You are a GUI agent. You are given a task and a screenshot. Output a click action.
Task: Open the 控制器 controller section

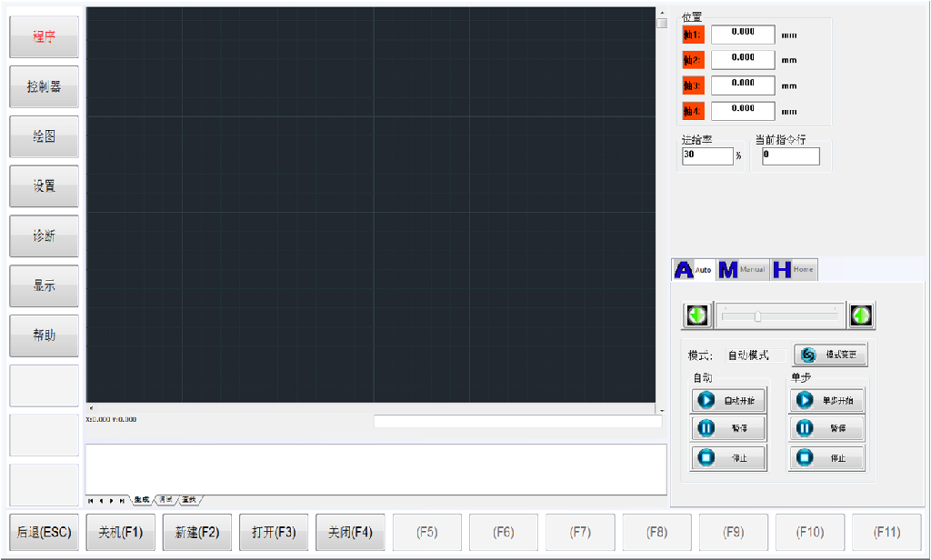pyautogui.click(x=44, y=86)
